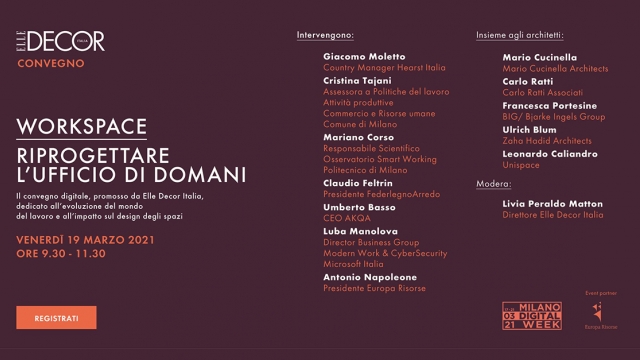Click Luba Manolova's name
640x360 pixels.
[360, 231]
